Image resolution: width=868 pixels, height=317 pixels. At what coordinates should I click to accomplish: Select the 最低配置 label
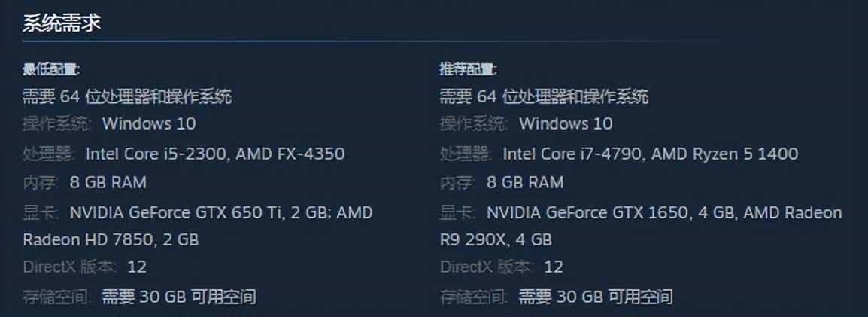click(x=50, y=70)
